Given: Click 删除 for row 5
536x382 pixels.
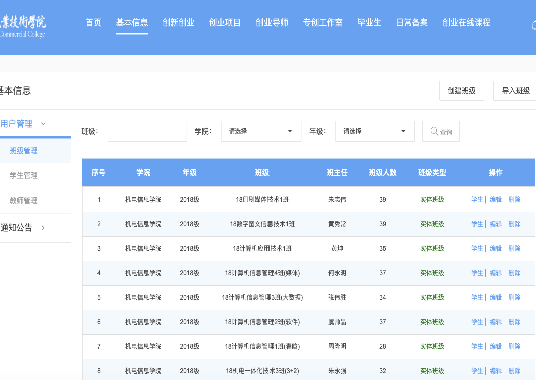Looking at the screenshot, I should (514, 297).
